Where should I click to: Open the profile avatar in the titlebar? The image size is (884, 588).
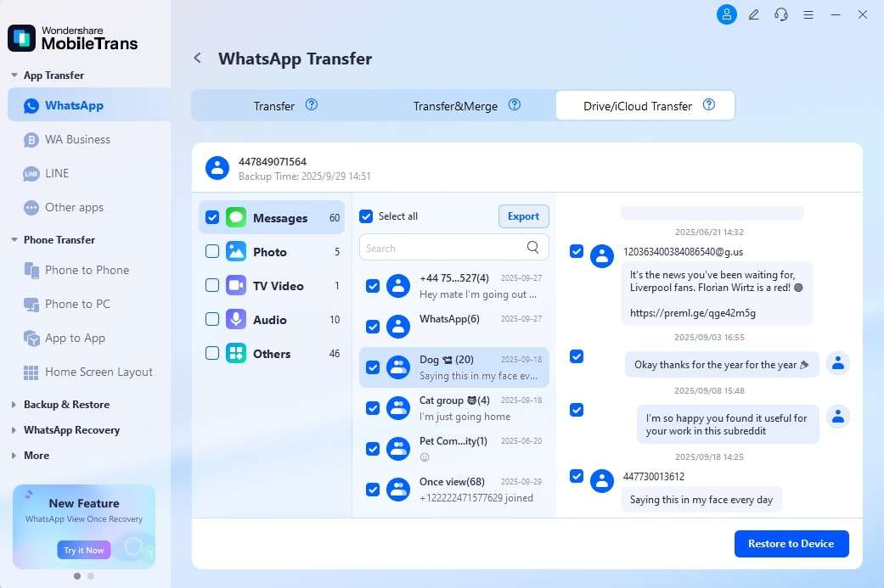[726, 14]
